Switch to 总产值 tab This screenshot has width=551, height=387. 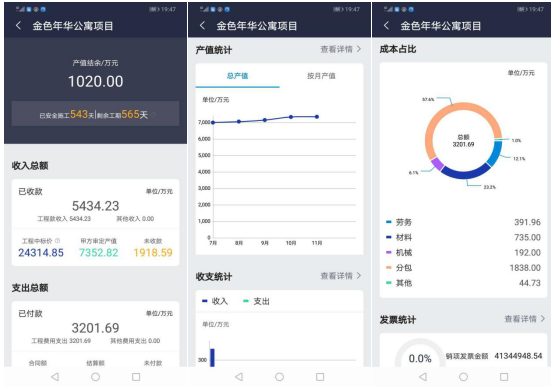pos(238,76)
